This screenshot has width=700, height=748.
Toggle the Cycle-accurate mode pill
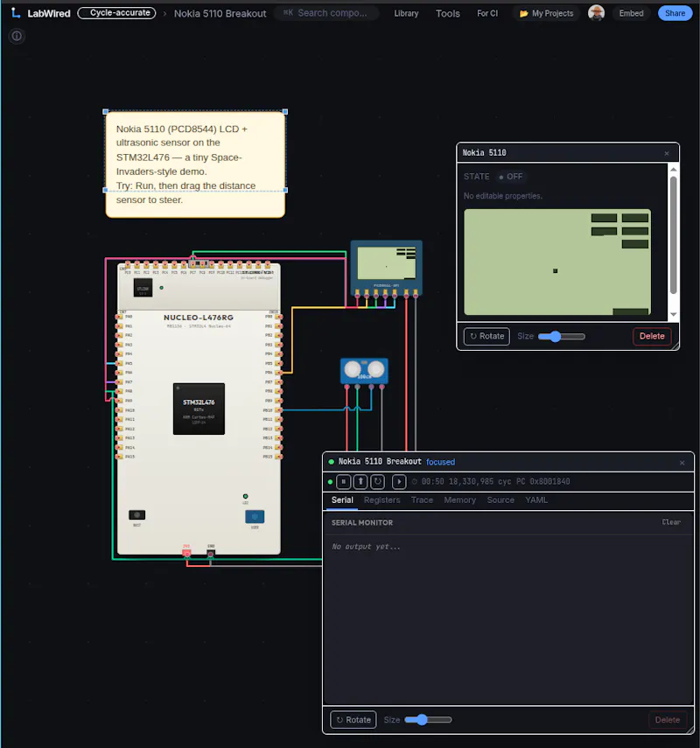[117, 13]
